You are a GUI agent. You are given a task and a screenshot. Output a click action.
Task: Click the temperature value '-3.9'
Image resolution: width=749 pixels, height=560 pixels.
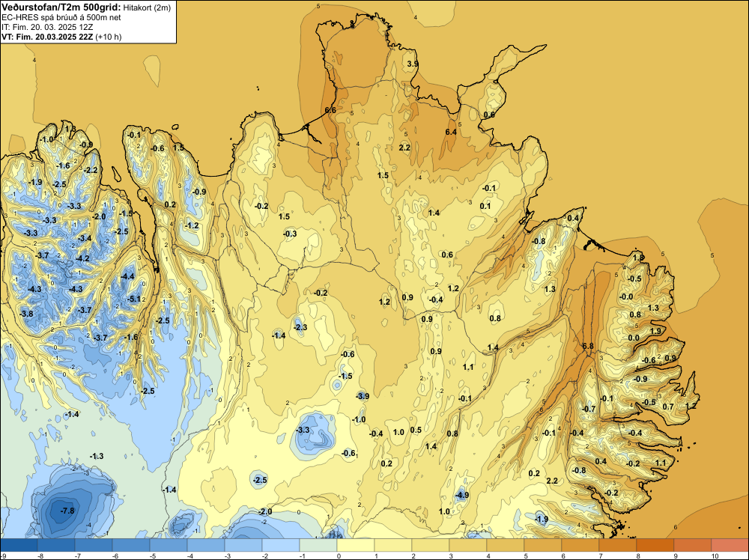point(363,396)
